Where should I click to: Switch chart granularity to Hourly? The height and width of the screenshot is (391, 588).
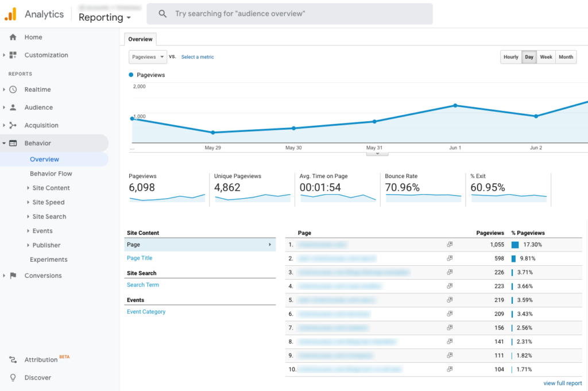510,57
